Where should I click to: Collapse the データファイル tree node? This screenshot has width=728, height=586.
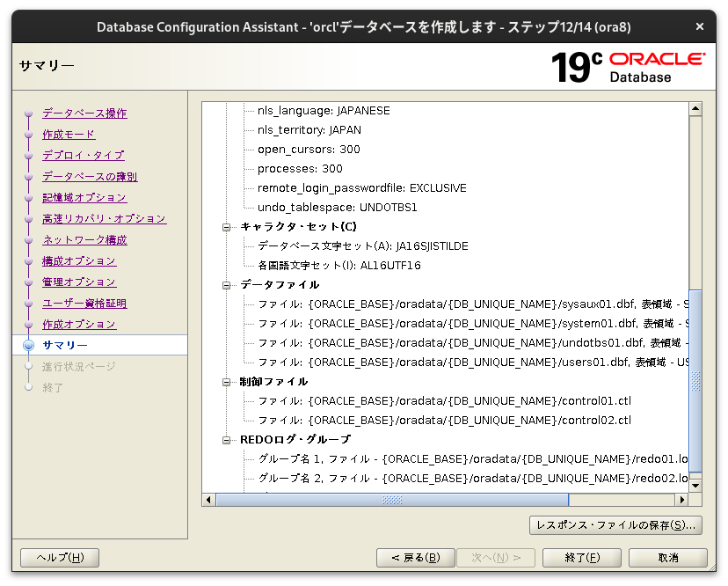click(227, 284)
